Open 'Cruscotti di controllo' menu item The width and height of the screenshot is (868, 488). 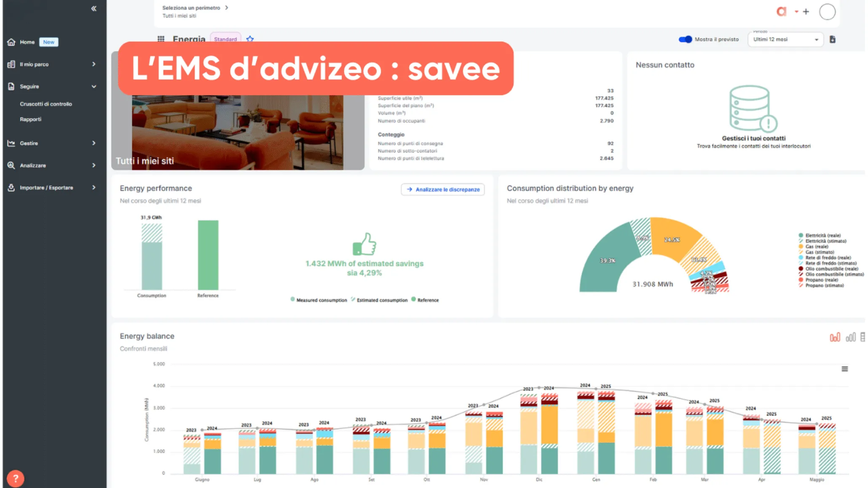pos(46,104)
